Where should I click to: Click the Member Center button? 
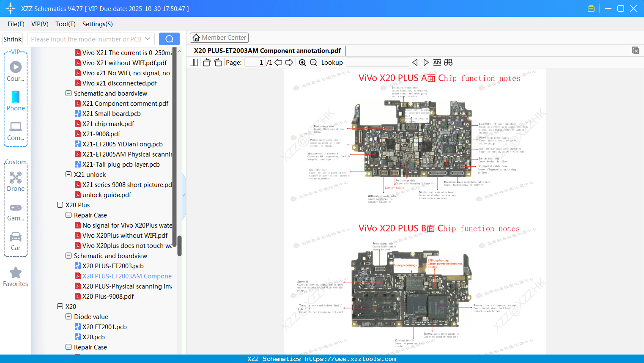click(219, 37)
